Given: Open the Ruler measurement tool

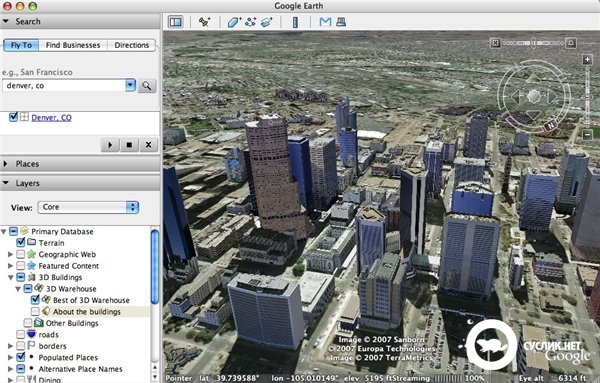Looking at the screenshot, I should (x=295, y=22).
